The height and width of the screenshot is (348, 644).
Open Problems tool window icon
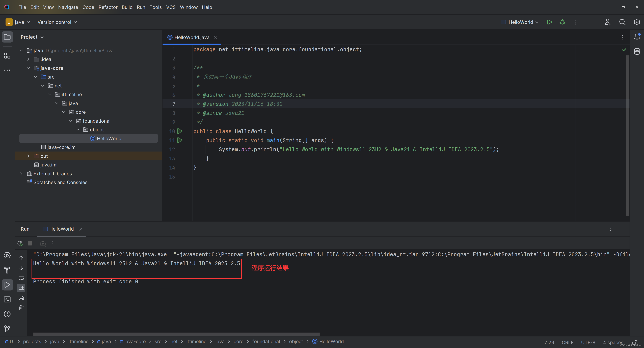pyautogui.click(x=7, y=314)
